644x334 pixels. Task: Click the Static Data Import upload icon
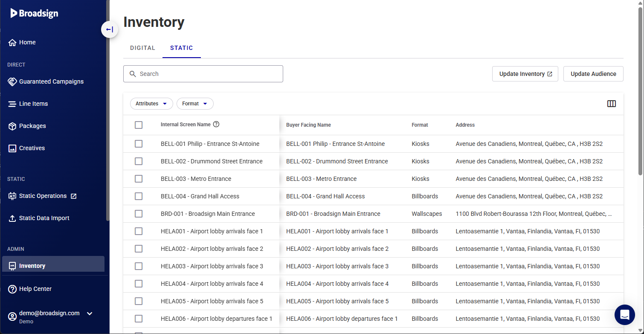click(x=12, y=218)
